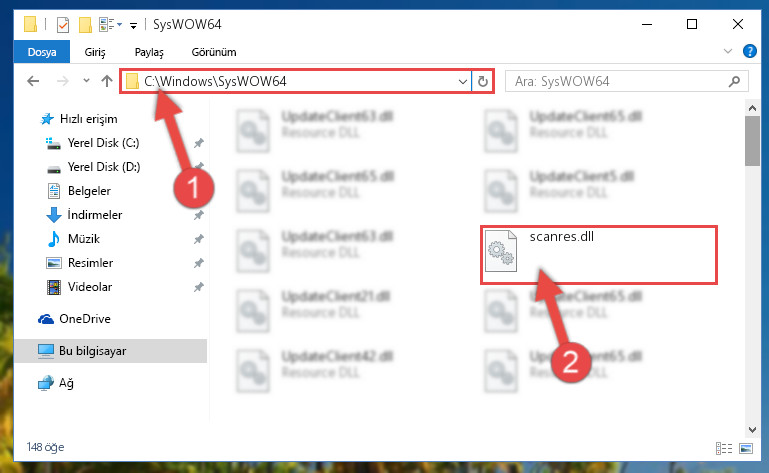Click the Back navigation arrow
769x473 pixels.
click(x=33, y=81)
